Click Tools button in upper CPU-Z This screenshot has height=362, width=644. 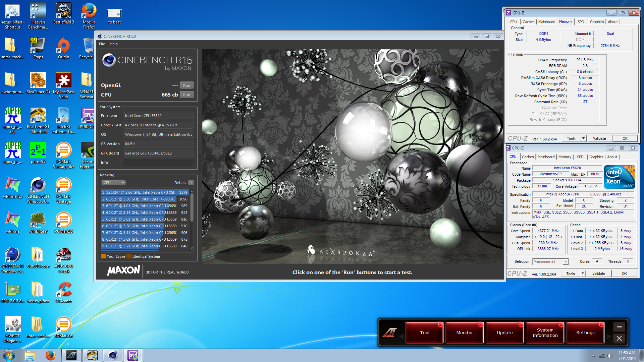pyautogui.click(x=571, y=138)
